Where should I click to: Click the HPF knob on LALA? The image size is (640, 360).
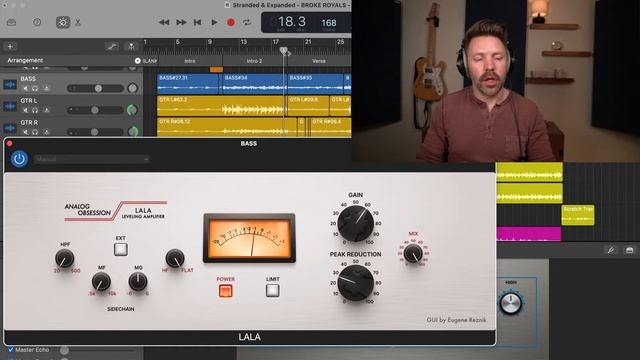tap(64, 258)
